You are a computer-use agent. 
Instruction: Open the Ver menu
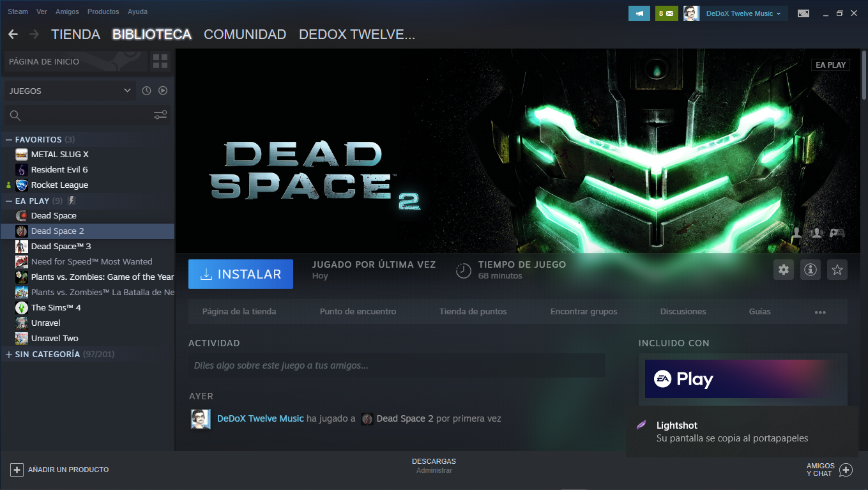click(42, 11)
